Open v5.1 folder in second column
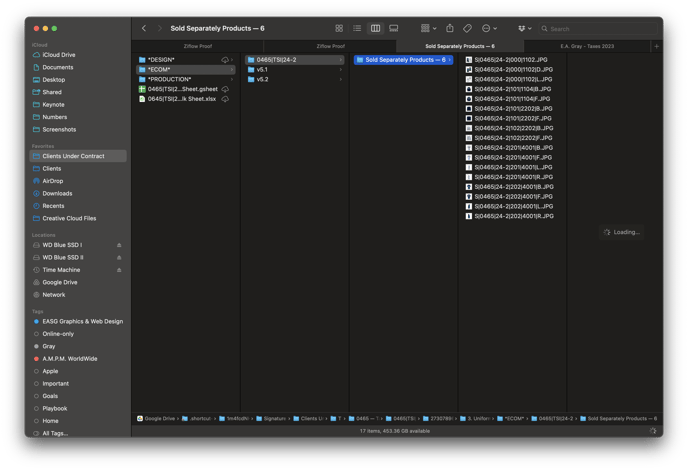The width and height of the screenshot is (688, 470). click(262, 70)
